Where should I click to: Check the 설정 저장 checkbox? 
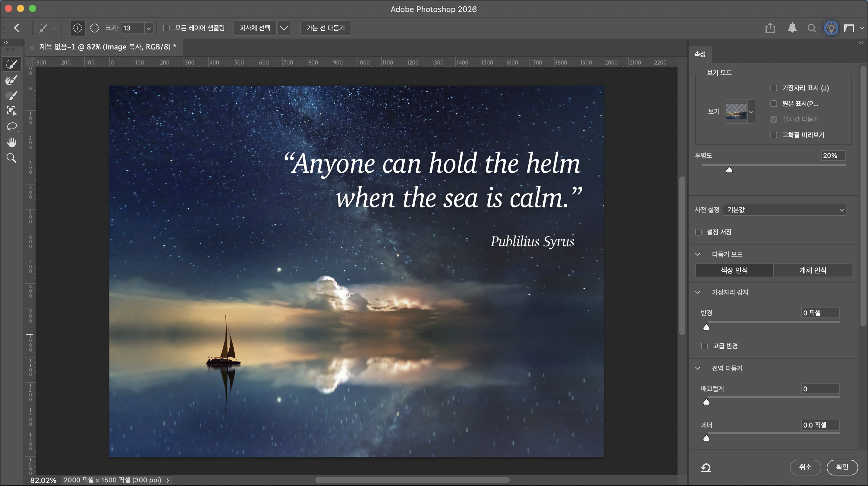[698, 232]
